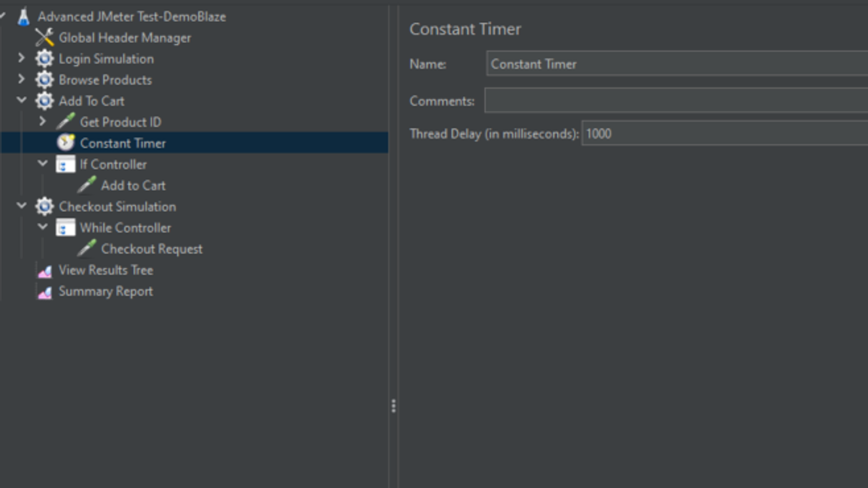Expand the Browse Products node
Image resolution: width=868 pixels, height=488 pixels.
point(22,79)
